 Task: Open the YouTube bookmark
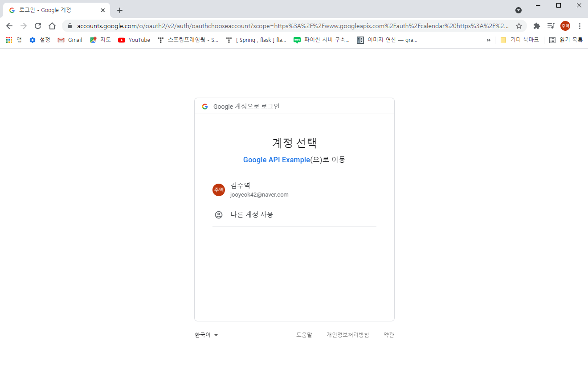click(x=134, y=40)
